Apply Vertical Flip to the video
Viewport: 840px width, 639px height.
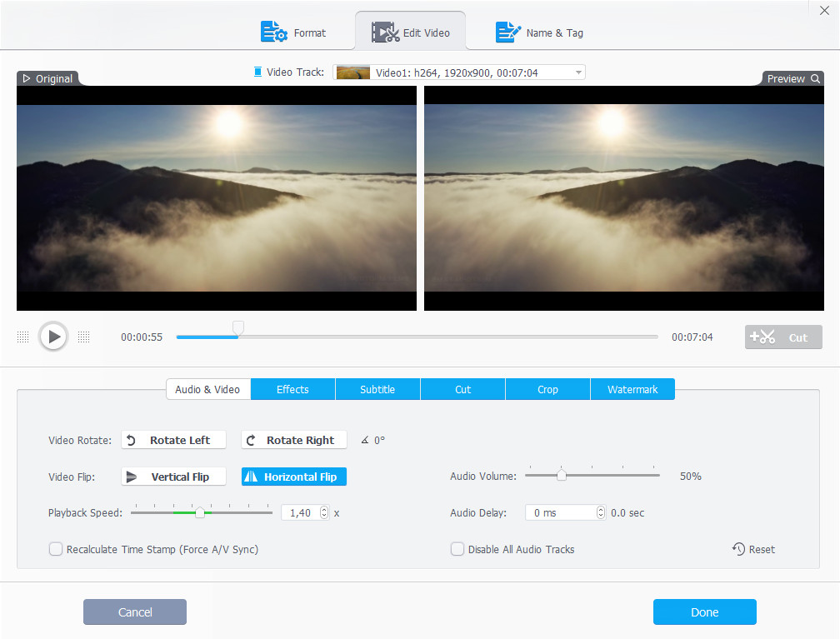tap(173, 477)
